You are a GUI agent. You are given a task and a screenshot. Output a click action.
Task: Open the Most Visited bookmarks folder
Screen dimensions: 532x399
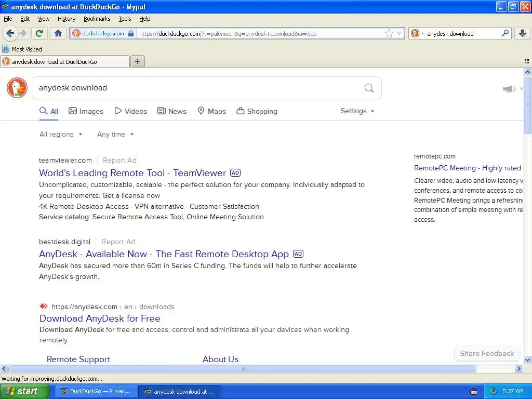[x=22, y=49]
